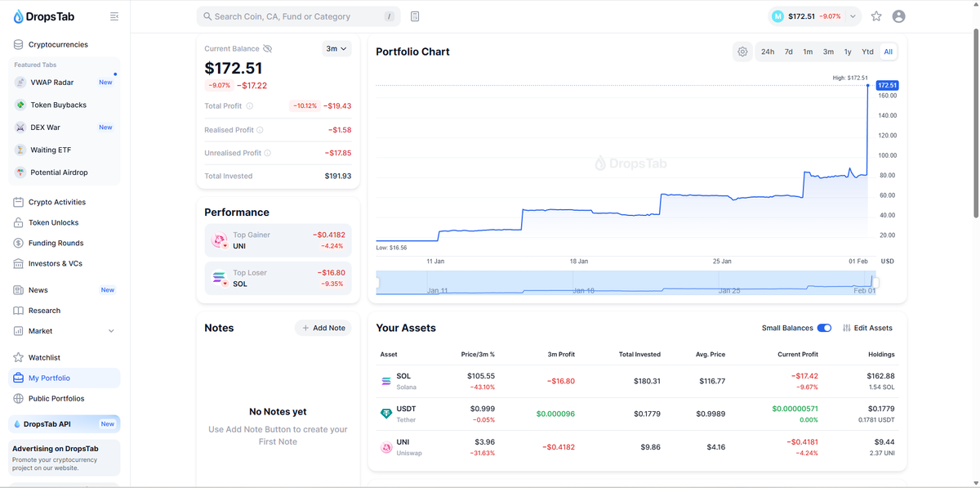Click the Crypto Activities calendar icon
The width and height of the screenshot is (980, 488).
click(x=18, y=202)
